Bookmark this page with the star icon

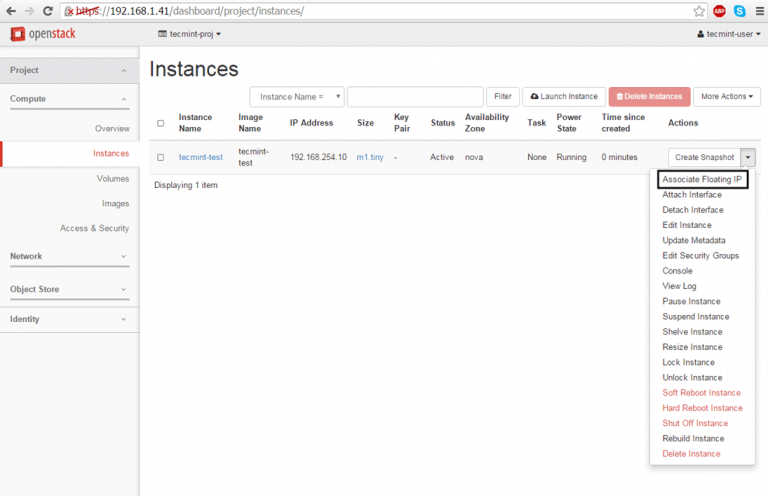point(699,11)
